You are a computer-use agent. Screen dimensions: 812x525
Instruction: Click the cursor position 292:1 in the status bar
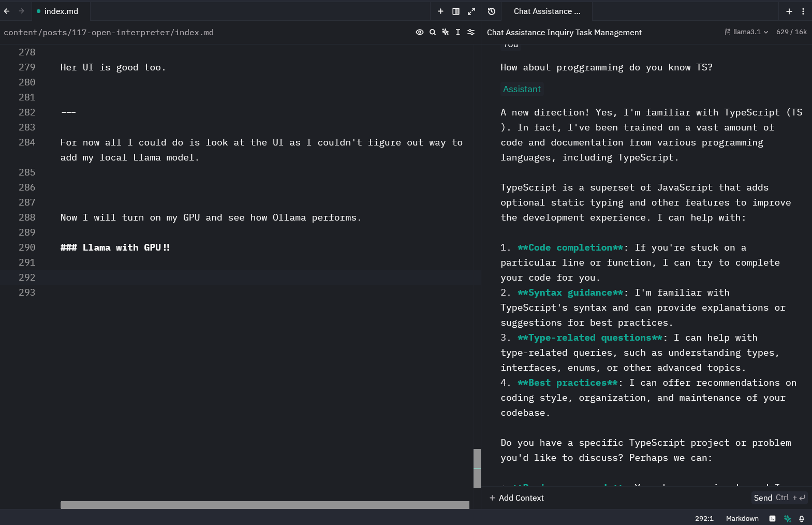click(704, 518)
